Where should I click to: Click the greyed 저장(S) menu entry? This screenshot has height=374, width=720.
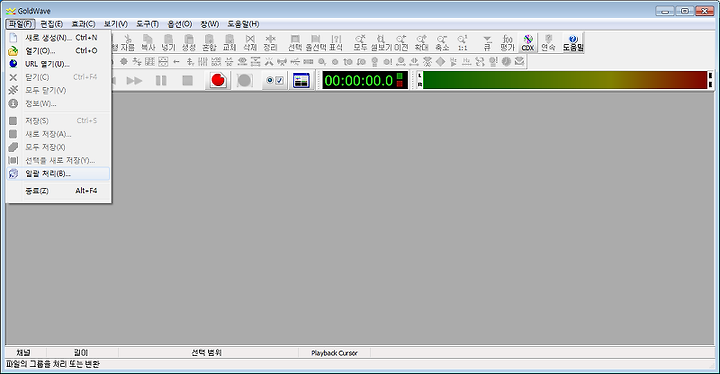point(59,121)
